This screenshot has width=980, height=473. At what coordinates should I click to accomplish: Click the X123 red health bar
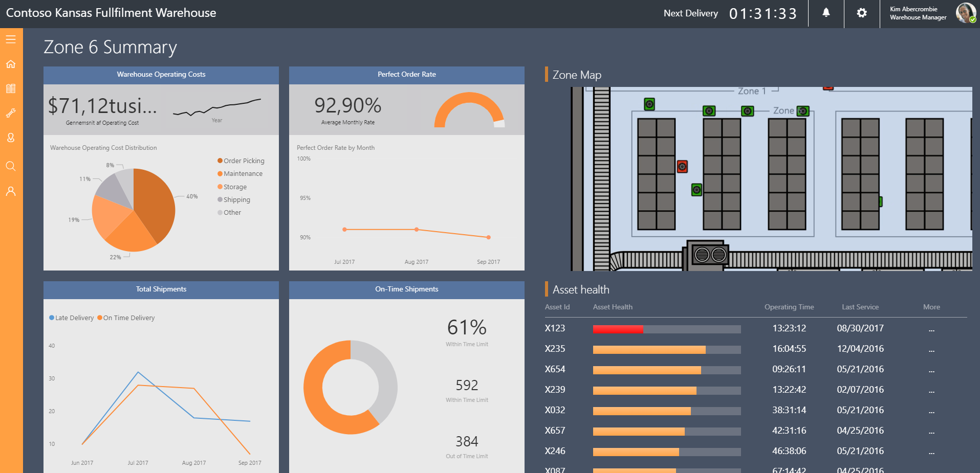pyautogui.click(x=618, y=329)
